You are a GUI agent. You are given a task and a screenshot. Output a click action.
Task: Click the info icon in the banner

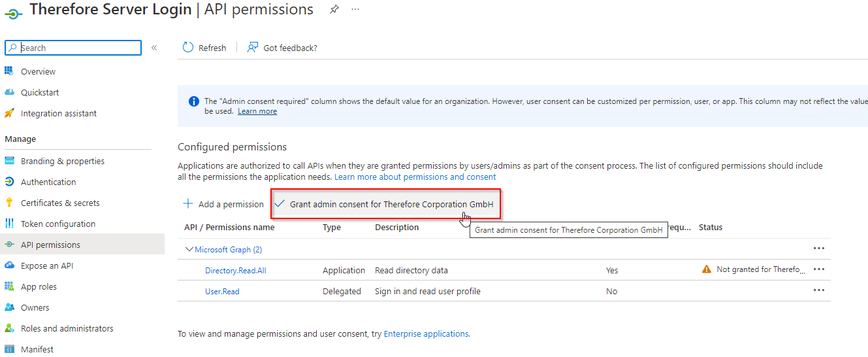194,101
